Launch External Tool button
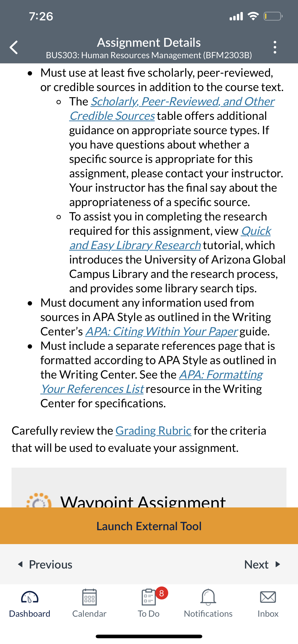 [x=149, y=526]
